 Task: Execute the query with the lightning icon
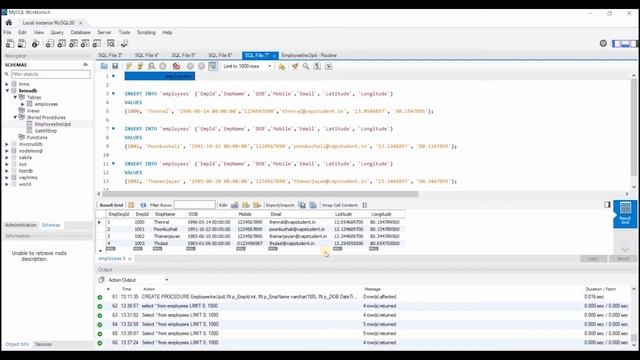coord(129,66)
